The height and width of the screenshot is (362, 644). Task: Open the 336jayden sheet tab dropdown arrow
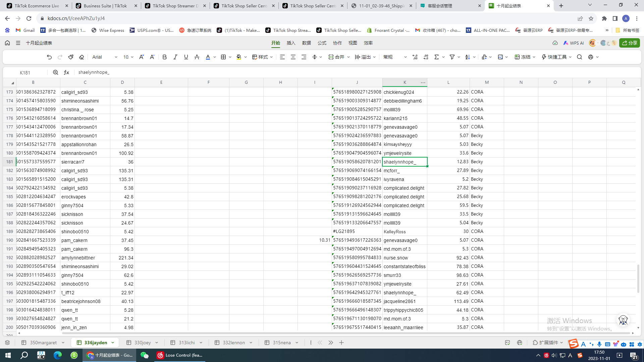click(113, 343)
